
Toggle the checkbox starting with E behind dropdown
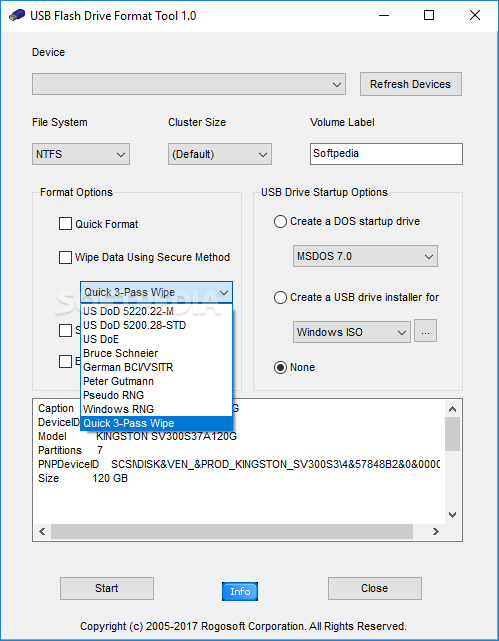click(65, 361)
